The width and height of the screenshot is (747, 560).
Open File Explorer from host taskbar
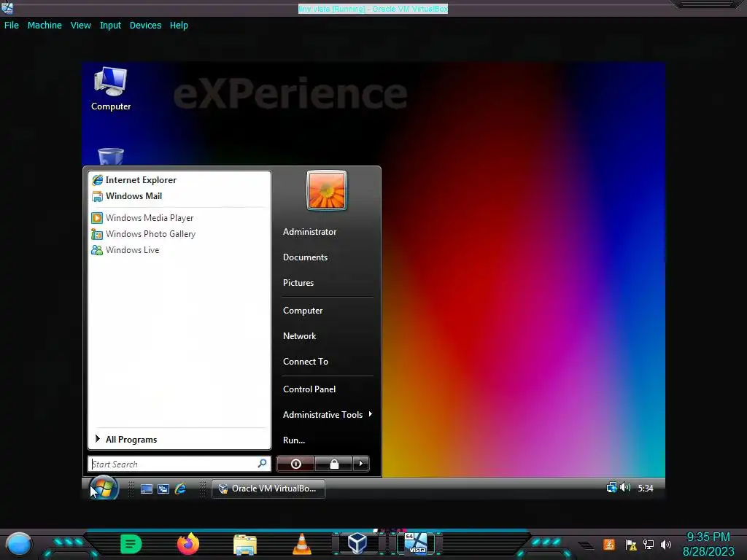[x=245, y=545]
